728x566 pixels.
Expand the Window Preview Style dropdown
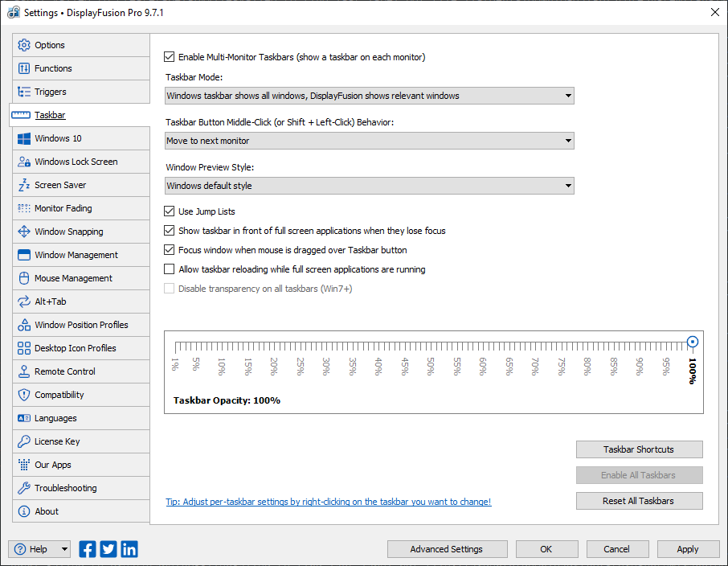370,186
